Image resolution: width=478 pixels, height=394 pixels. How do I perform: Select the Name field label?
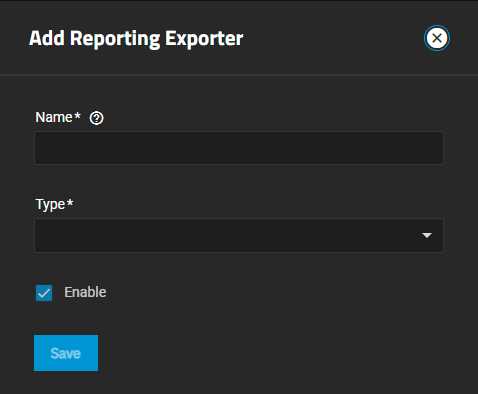54,117
